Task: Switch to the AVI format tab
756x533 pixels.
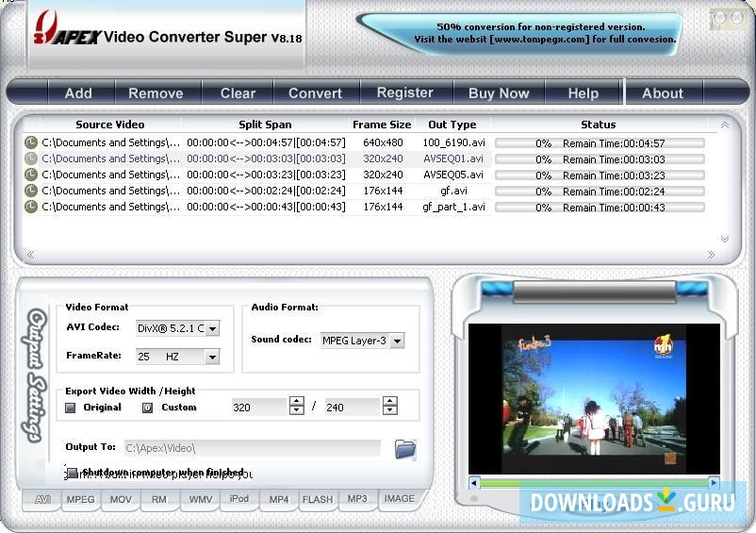Action: click(x=41, y=500)
